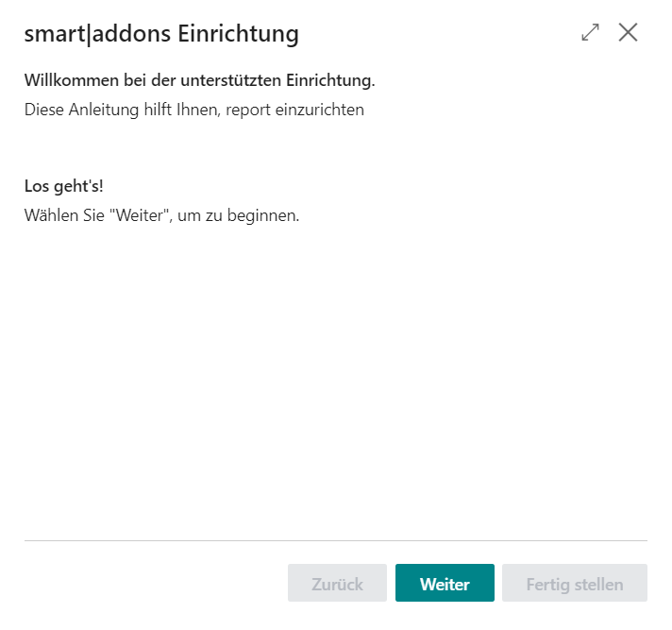Viewport: 672px width, 630px height.
Task: Click the smart|addons Einrichtung dialog title
Action: pos(161,34)
